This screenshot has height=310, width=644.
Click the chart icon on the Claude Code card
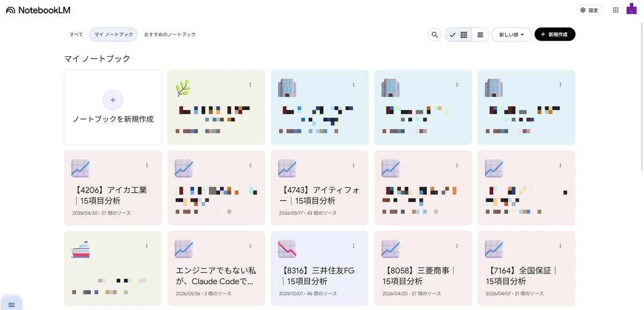(x=184, y=249)
